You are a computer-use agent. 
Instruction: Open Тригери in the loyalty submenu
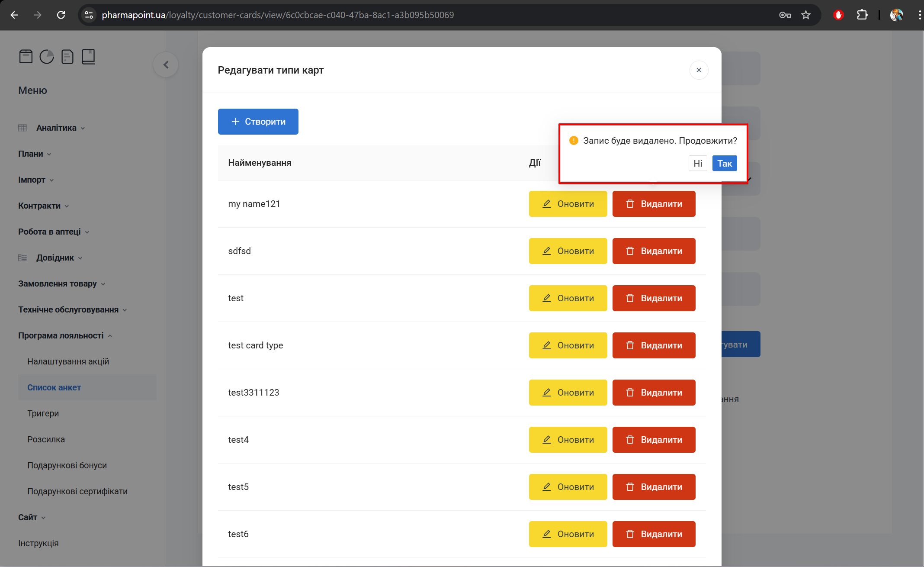[43, 413]
